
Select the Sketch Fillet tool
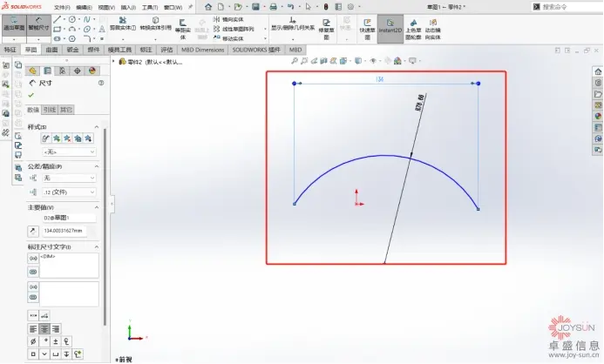87,39
